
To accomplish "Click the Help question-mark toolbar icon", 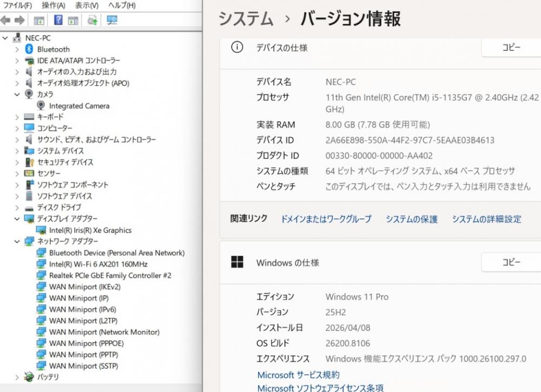I will coord(58,20).
